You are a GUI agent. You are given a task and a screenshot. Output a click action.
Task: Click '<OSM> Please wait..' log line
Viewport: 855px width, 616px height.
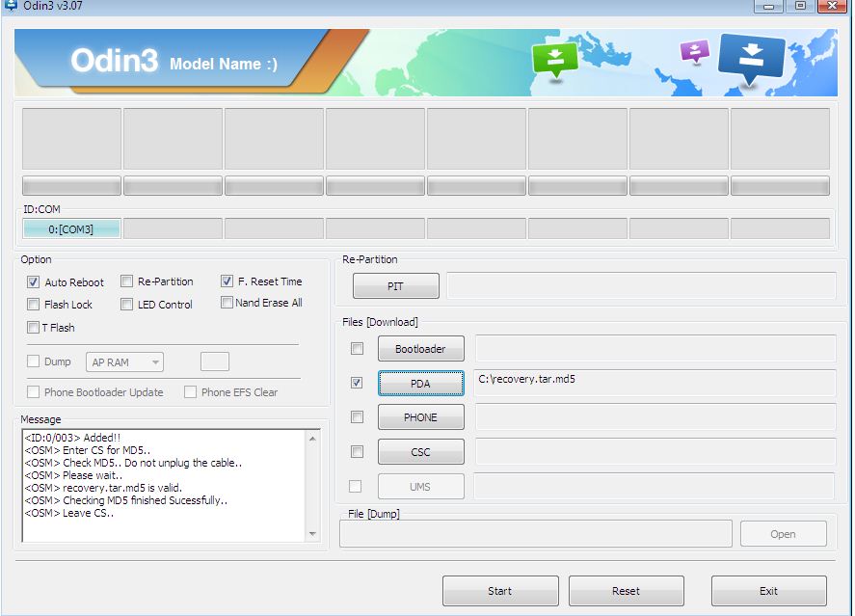point(73,475)
